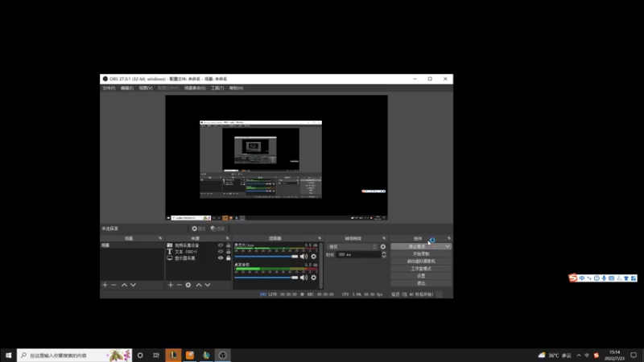The width and height of the screenshot is (644, 362).
Task: Click the Cortana circle icon on the taskbar
Action: click(140, 355)
